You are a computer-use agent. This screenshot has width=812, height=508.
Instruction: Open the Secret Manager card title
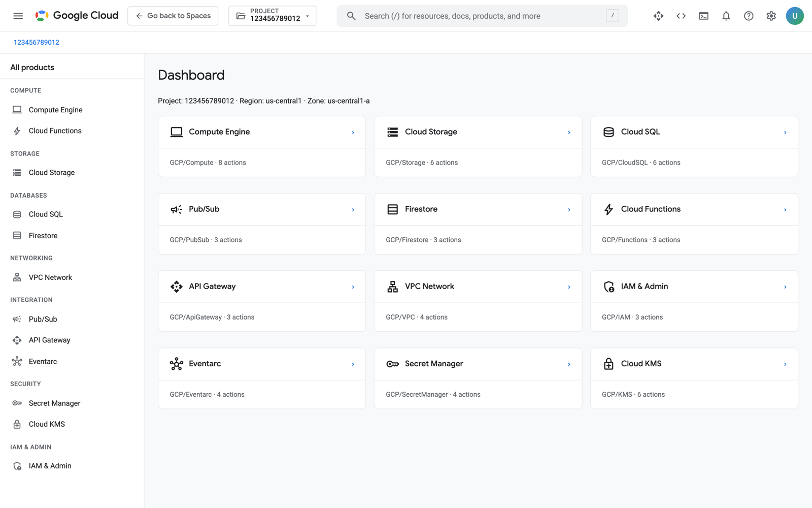[434, 364]
